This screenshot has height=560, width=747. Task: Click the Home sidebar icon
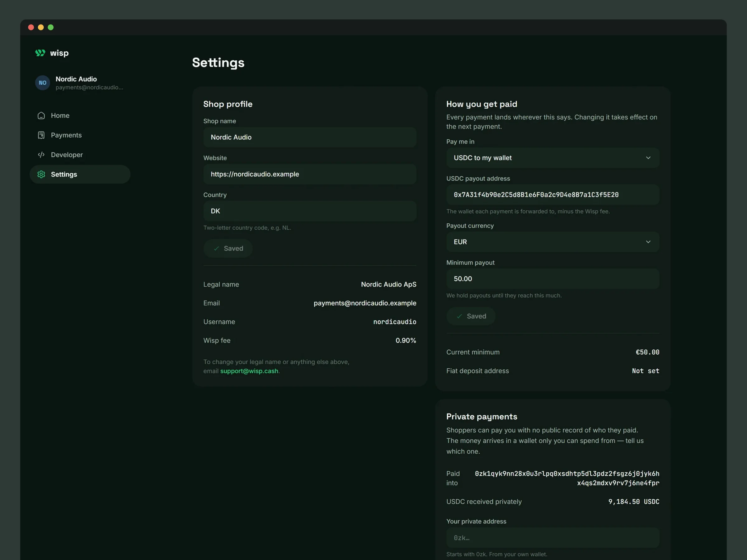pos(41,115)
